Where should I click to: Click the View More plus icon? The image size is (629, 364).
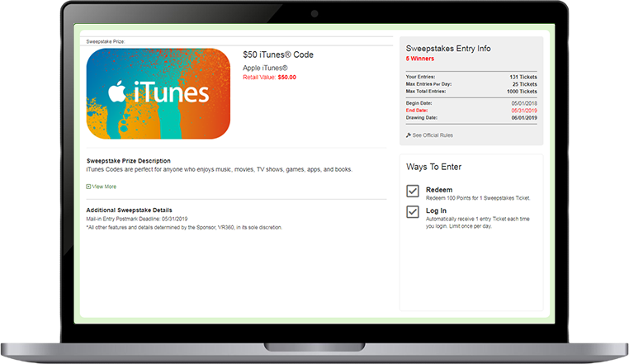coord(88,187)
